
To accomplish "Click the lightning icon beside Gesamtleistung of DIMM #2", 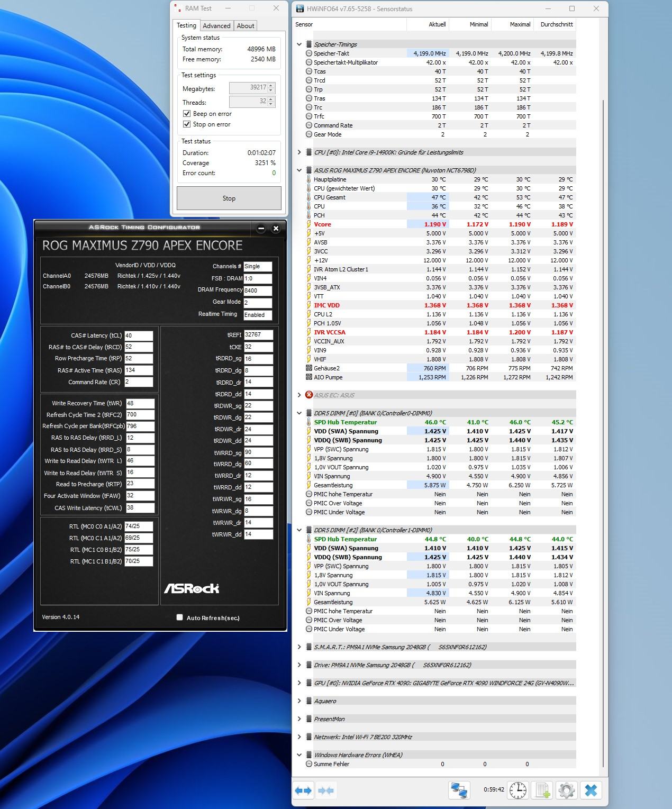I will click(x=309, y=602).
